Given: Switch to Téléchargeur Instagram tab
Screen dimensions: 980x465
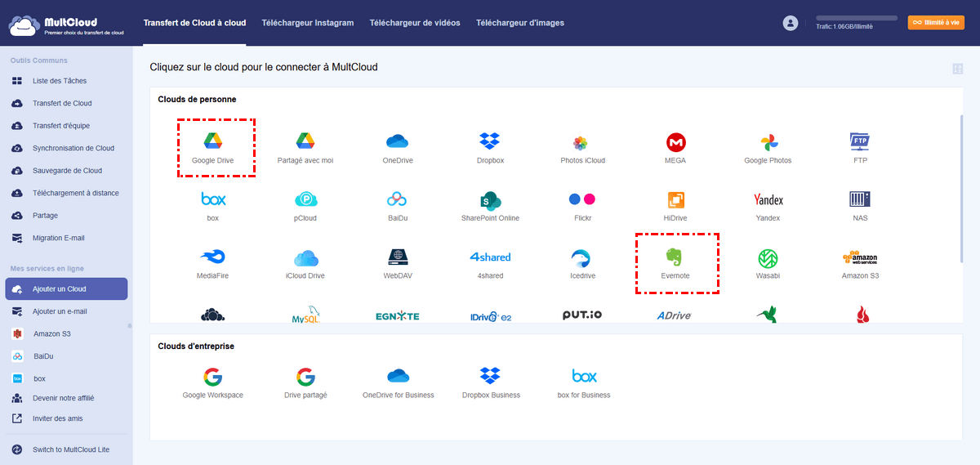Looking at the screenshot, I should point(308,23).
